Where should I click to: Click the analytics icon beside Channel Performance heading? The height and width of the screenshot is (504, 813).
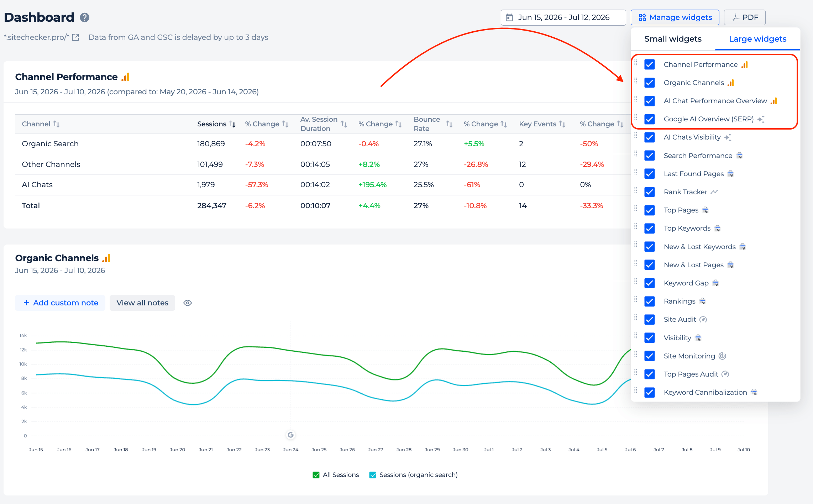tap(125, 77)
